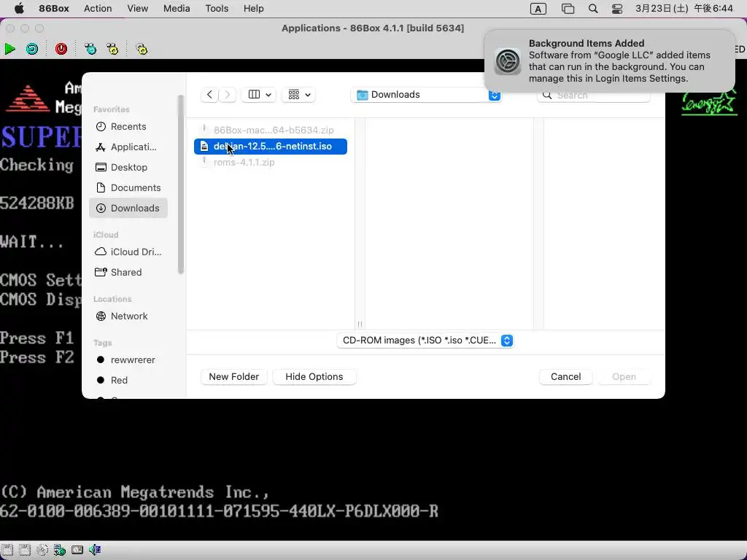Open the Tools menu
Viewport: 747px width, 560px height.
click(217, 8)
